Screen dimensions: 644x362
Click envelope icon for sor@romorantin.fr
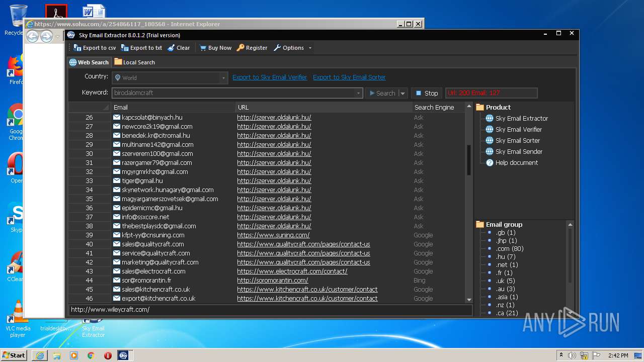[117, 281]
